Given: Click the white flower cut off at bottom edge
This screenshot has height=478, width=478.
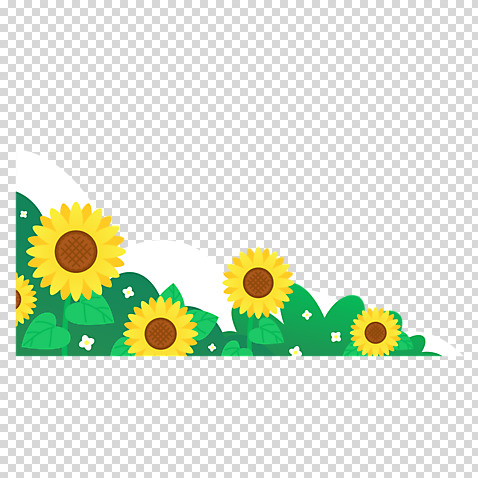Looking at the screenshot, I should pyautogui.click(x=295, y=351).
